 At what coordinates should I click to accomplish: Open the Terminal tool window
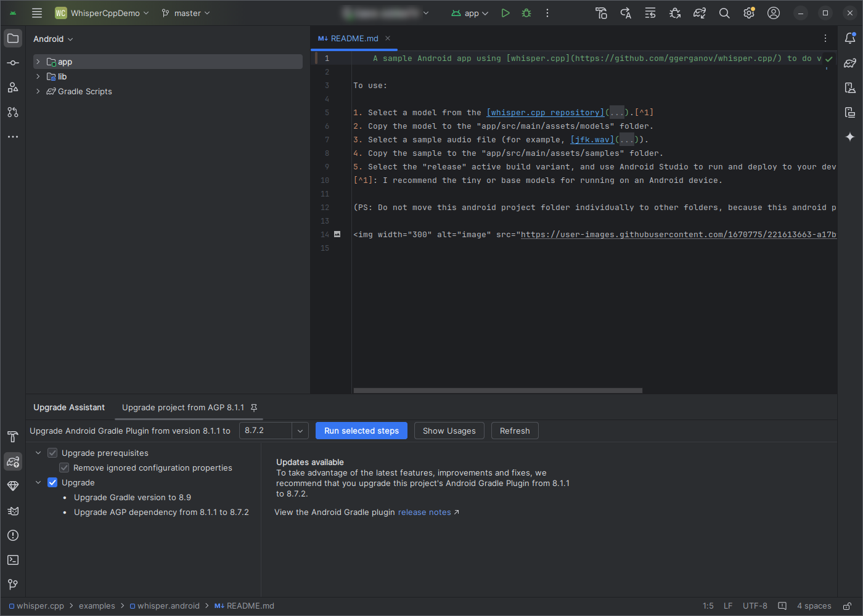[12, 559]
